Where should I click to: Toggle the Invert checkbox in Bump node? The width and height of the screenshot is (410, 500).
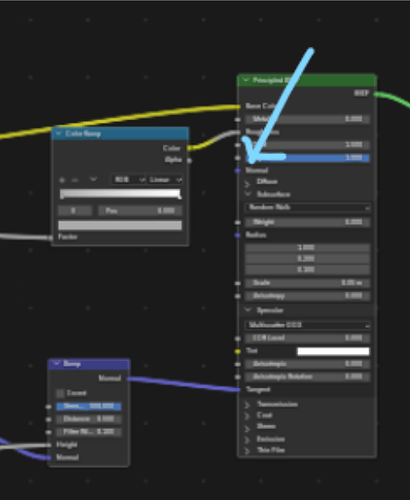click(60, 393)
